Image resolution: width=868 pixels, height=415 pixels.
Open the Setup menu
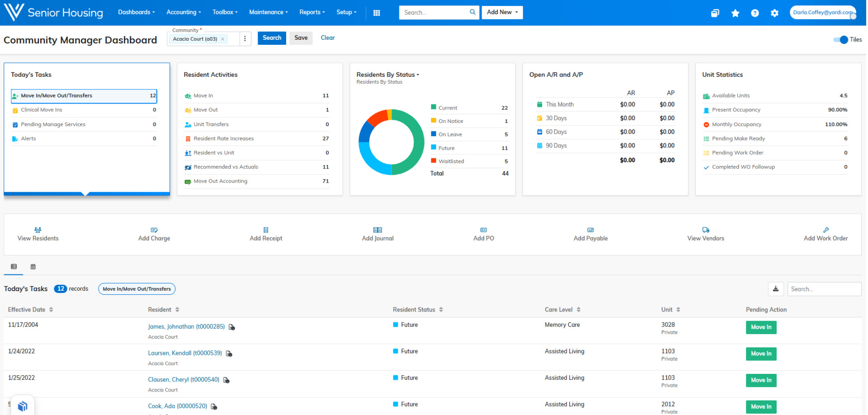tap(345, 12)
